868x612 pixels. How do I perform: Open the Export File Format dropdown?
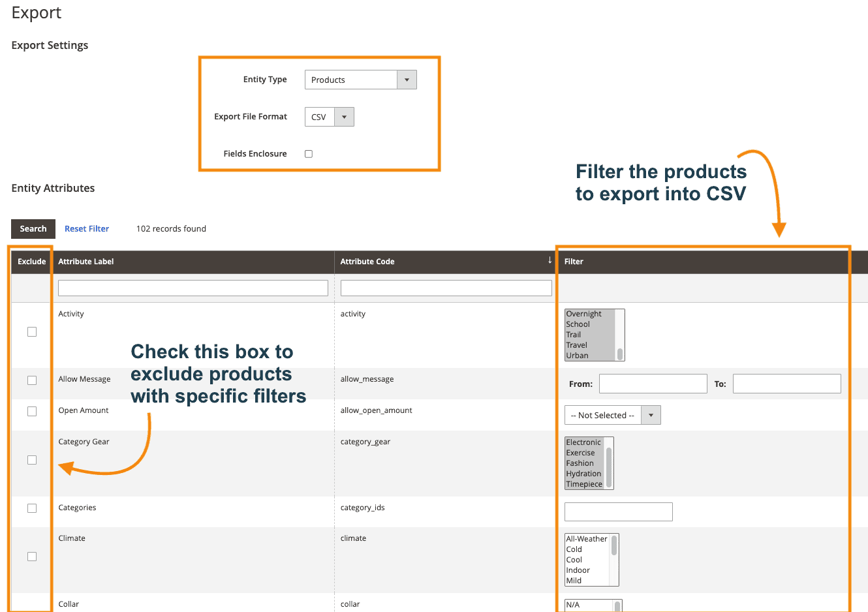(x=344, y=116)
